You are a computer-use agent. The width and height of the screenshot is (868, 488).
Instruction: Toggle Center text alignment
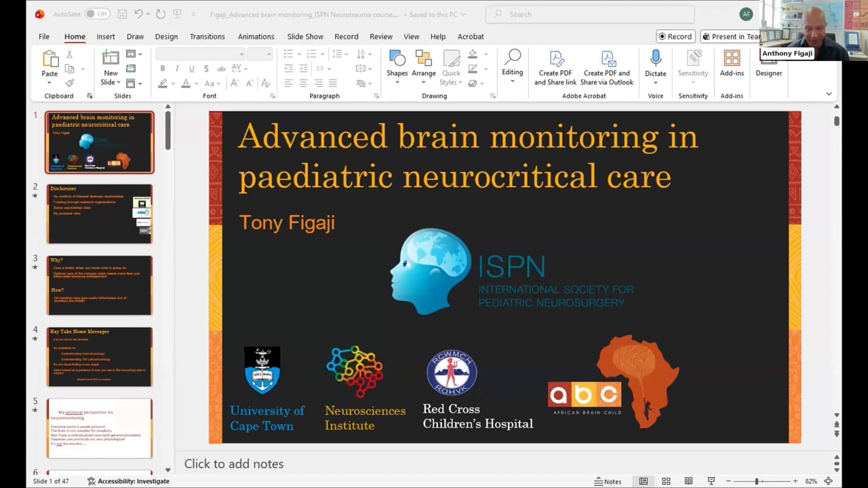pyautogui.click(x=303, y=83)
